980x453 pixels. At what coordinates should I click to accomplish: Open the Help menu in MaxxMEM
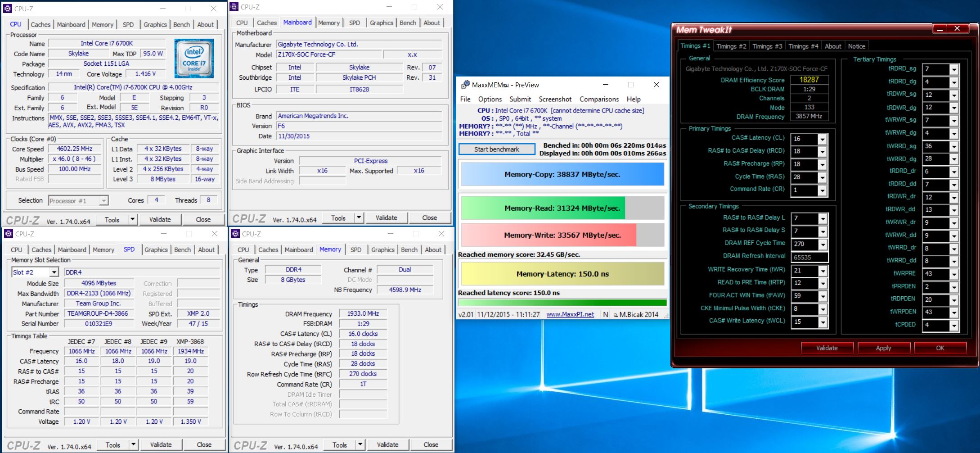[x=634, y=99]
